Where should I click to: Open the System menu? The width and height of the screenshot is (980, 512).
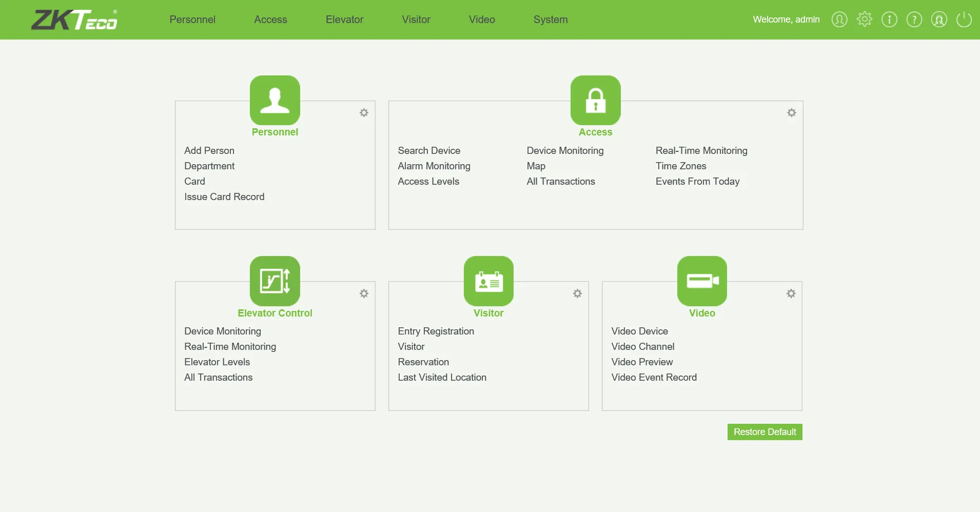pos(550,19)
